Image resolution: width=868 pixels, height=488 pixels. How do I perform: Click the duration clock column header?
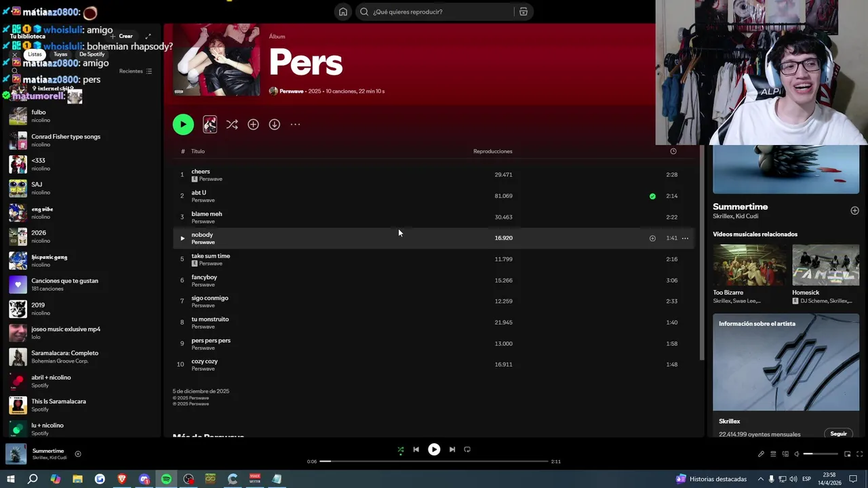point(673,151)
